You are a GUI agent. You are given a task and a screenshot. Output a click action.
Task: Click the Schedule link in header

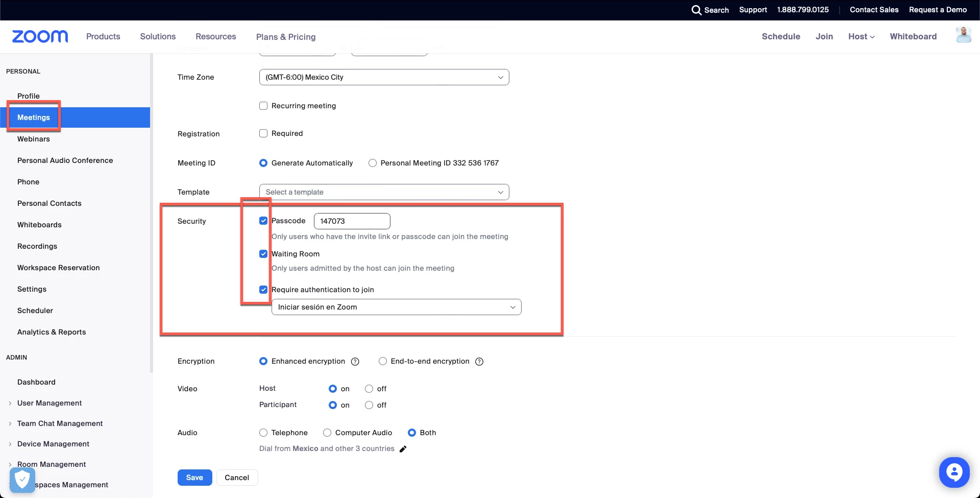click(781, 36)
